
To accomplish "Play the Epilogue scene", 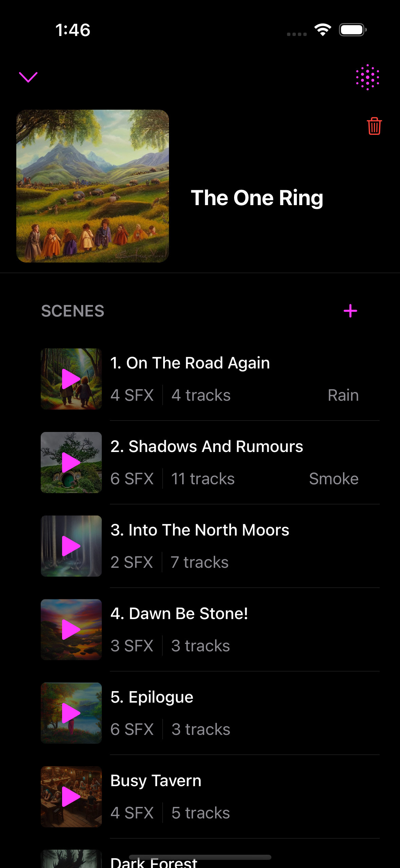I will click(x=71, y=713).
